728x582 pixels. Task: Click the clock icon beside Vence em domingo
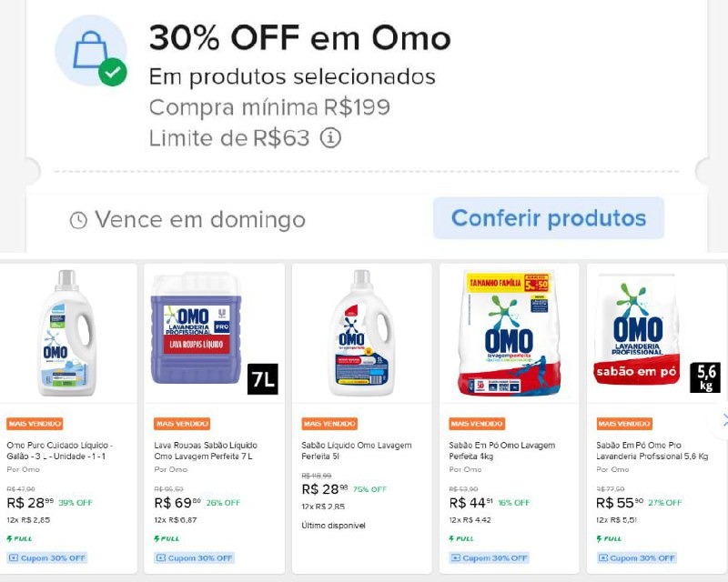[79, 220]
